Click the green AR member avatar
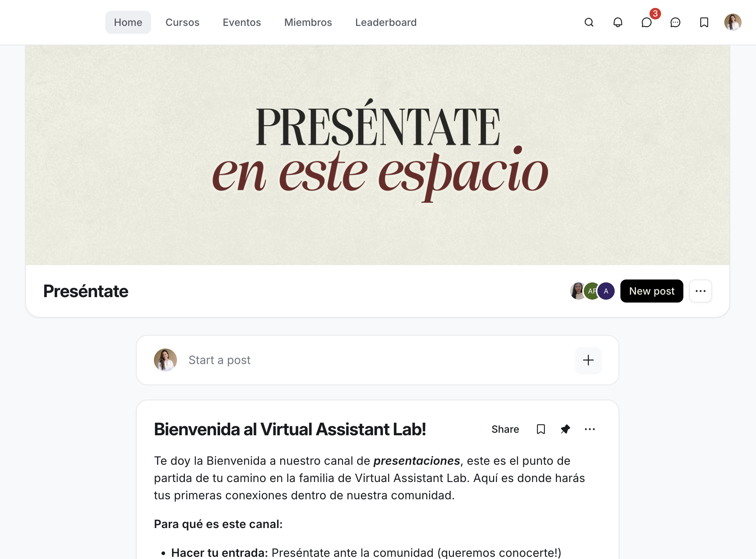756x559 pixels. click(592, 291)
